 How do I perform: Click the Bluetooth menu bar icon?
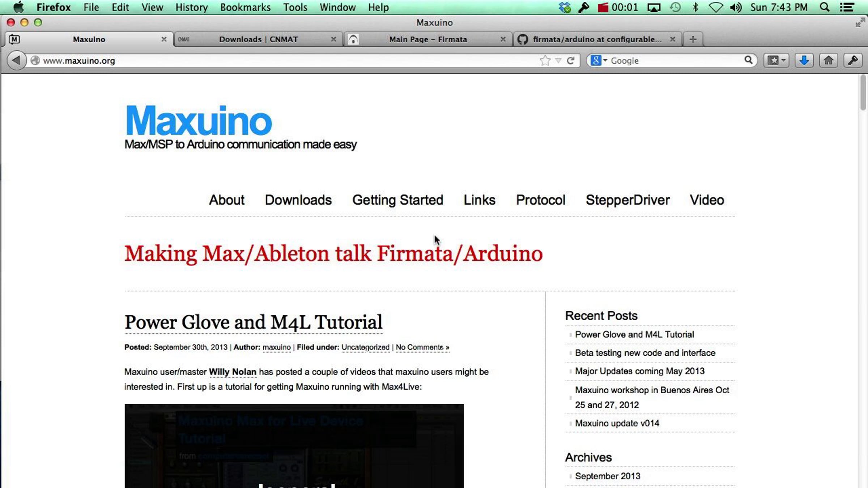[695, 7]
